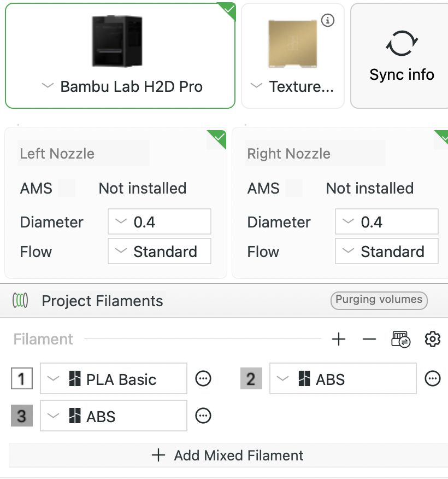Click filament 2 color swatch

tap(251, 378)
